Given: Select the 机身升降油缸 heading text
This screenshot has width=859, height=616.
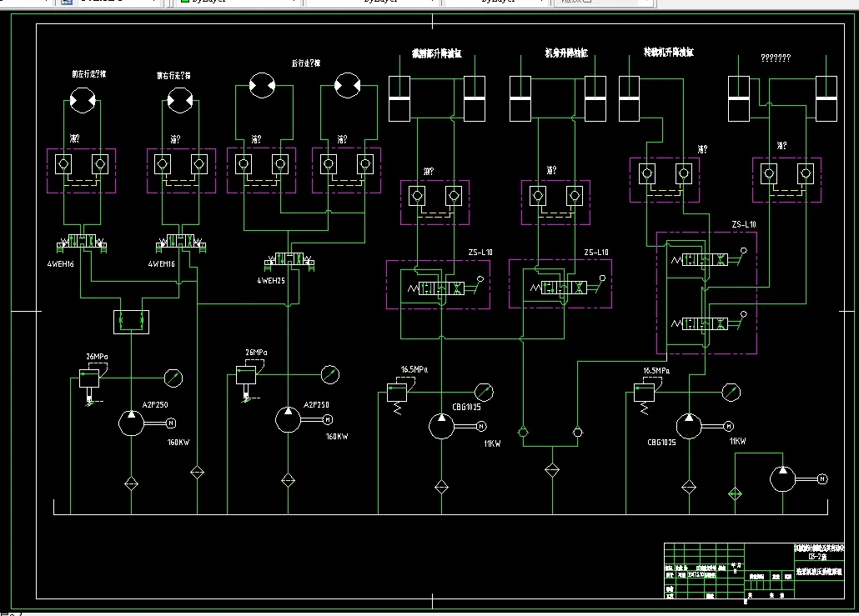Looking at the screenshot, I should pyautogui.click(x=566, y=53).
